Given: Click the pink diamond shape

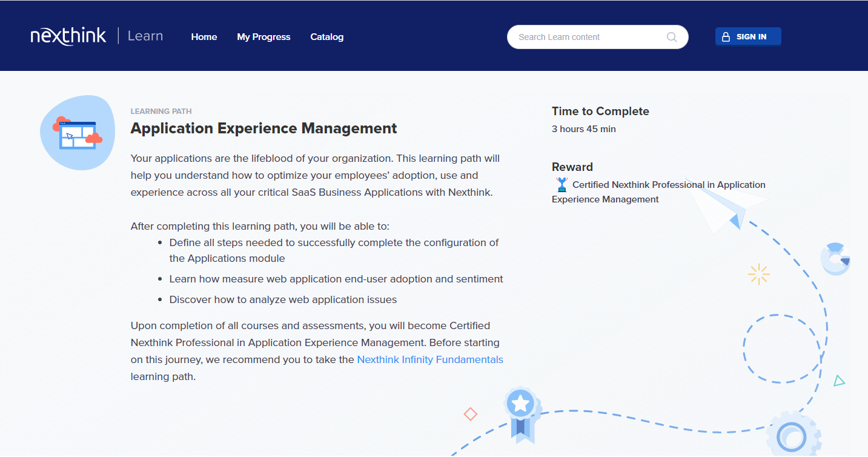Looking at the screenshot, I should [470, 414].
